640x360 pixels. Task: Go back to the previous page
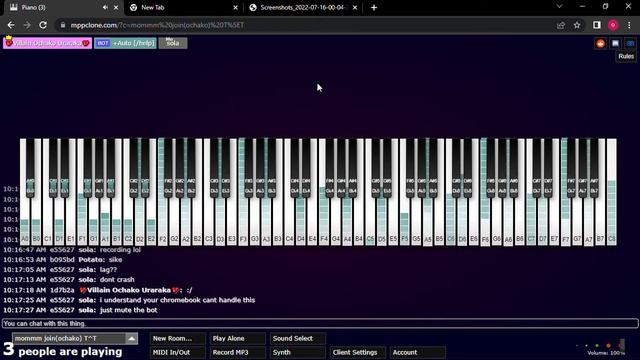pos(11,25)
